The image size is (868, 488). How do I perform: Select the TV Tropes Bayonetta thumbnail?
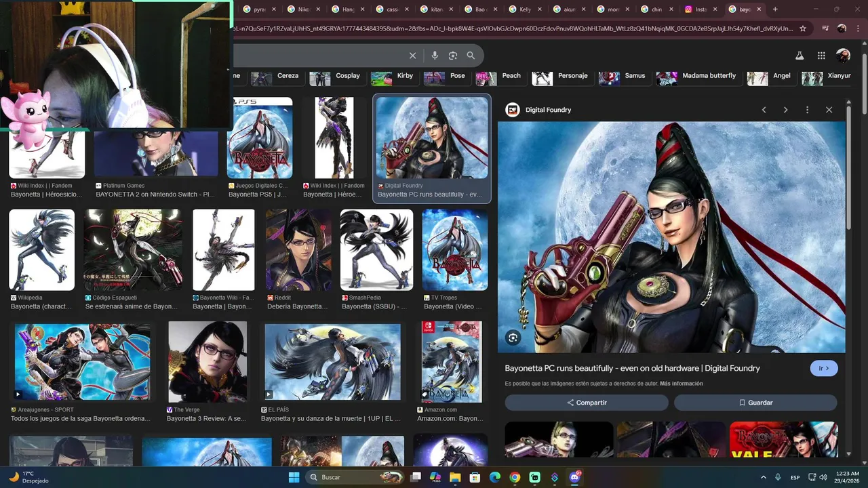click(x=454, y=249)
